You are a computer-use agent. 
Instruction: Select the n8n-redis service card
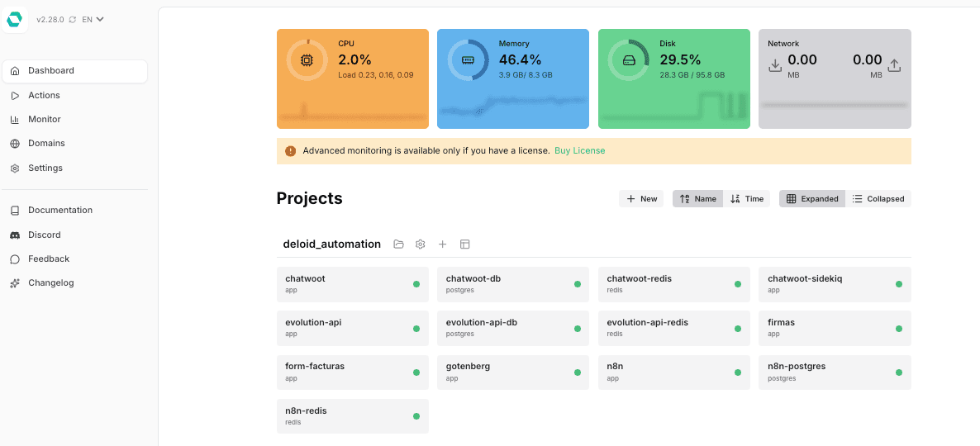pos(353,416)
